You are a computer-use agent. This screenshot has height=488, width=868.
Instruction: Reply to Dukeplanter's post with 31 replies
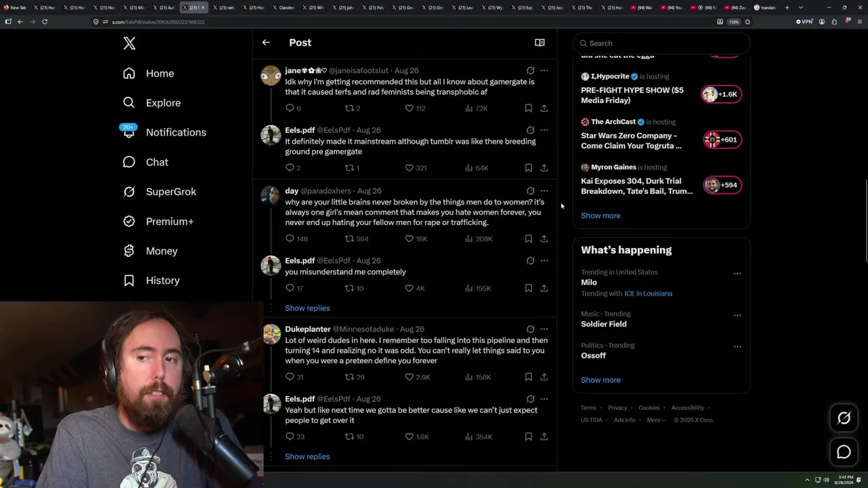(294, 377)
